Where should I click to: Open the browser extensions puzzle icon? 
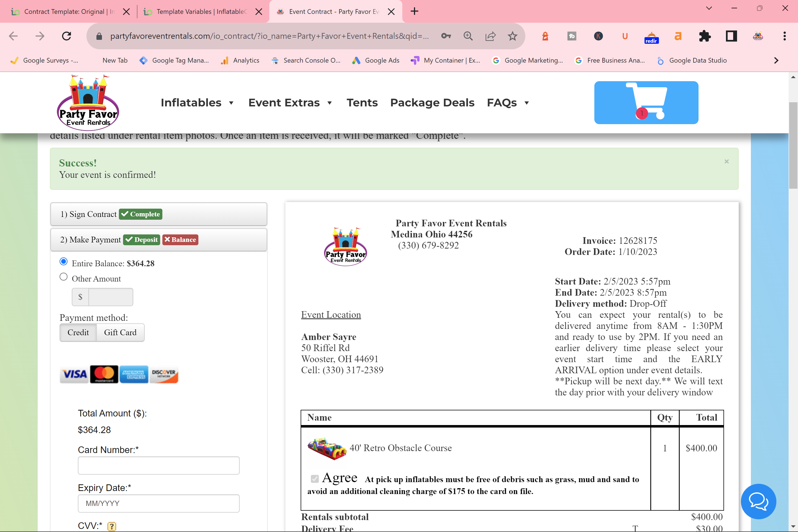705,36
